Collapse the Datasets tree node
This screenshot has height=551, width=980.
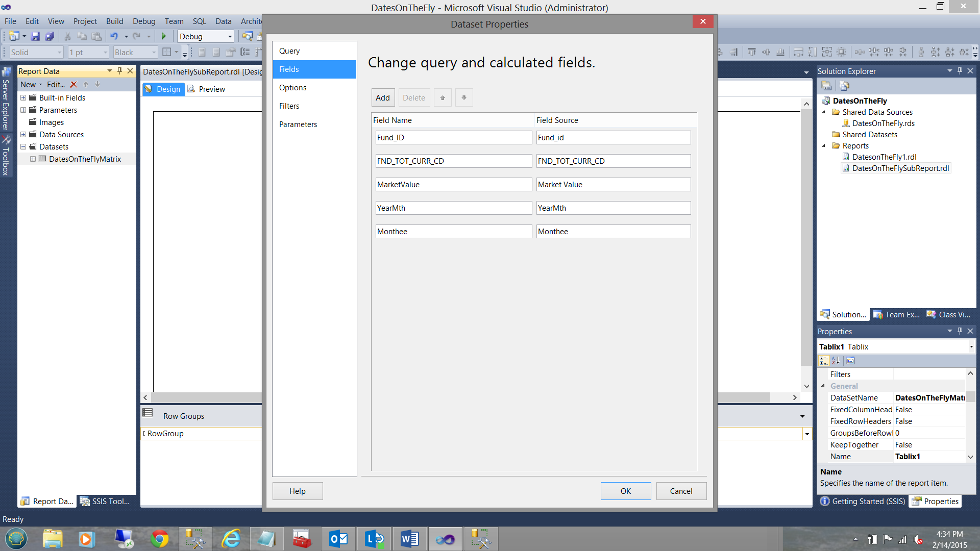(x=23, y=146)
